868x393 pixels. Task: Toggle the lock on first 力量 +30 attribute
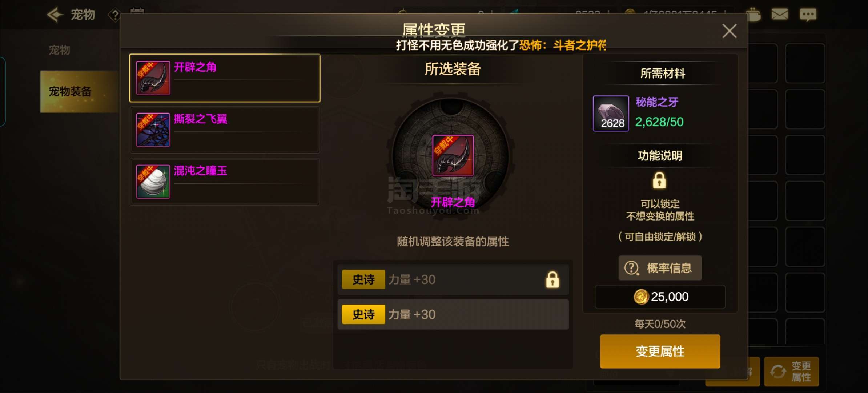point(552,280)
